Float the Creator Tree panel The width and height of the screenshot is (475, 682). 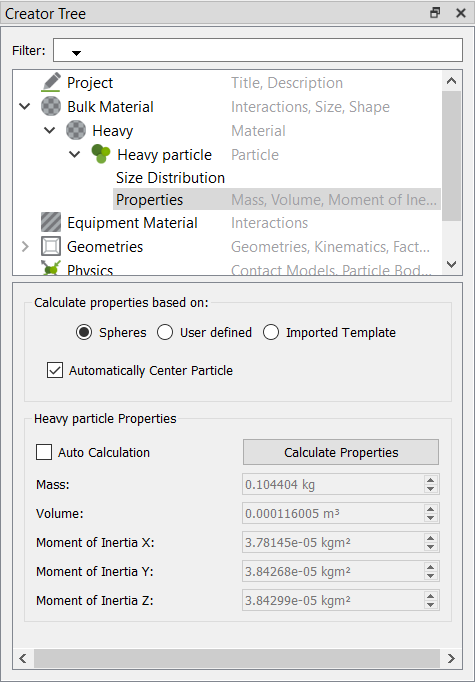point(435,13)
